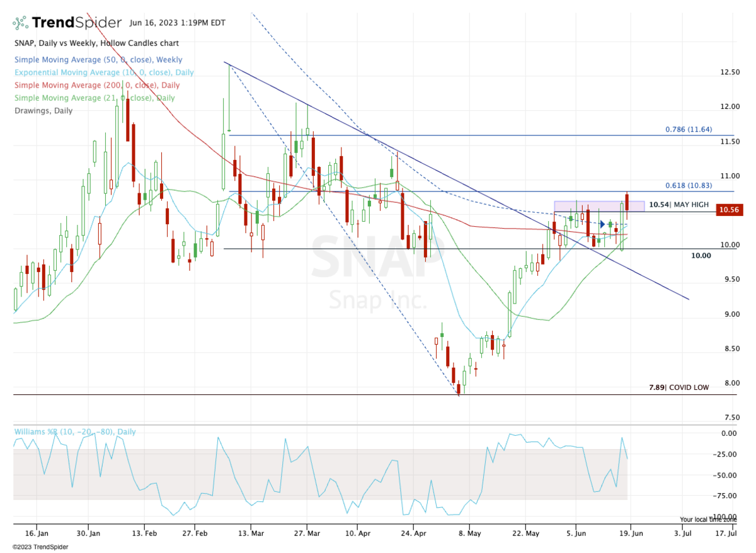
Task: Click the 10.00 support level label
Action: (x=701, y=256)
